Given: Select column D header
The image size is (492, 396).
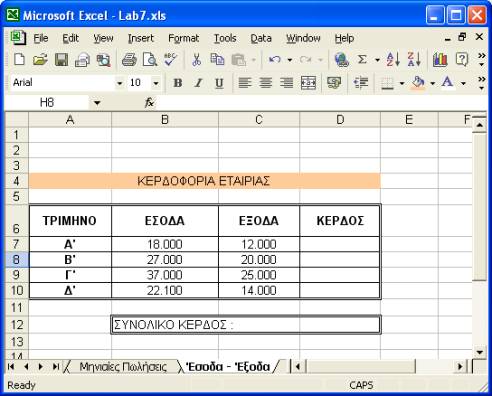Looking at the screenshot, I should coord(340,119).
